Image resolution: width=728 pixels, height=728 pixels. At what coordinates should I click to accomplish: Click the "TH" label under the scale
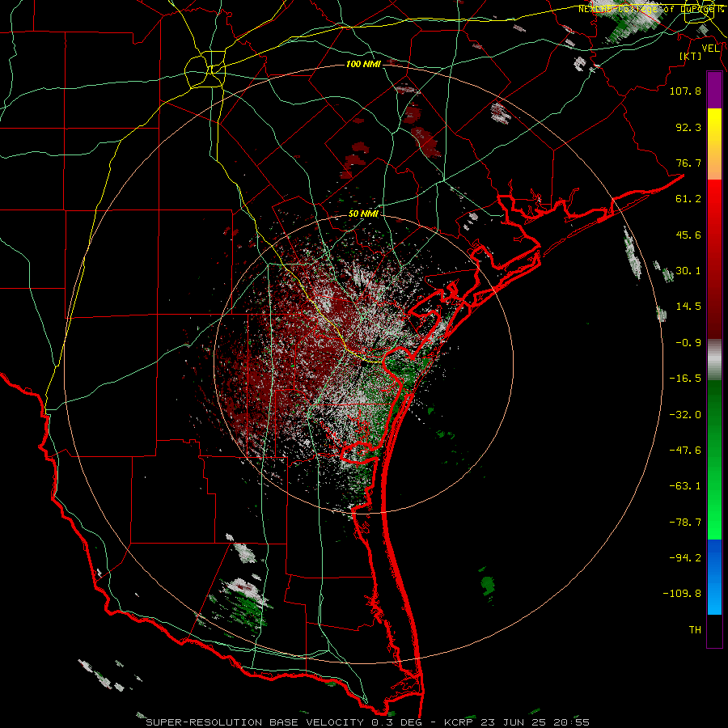point(695,630)
